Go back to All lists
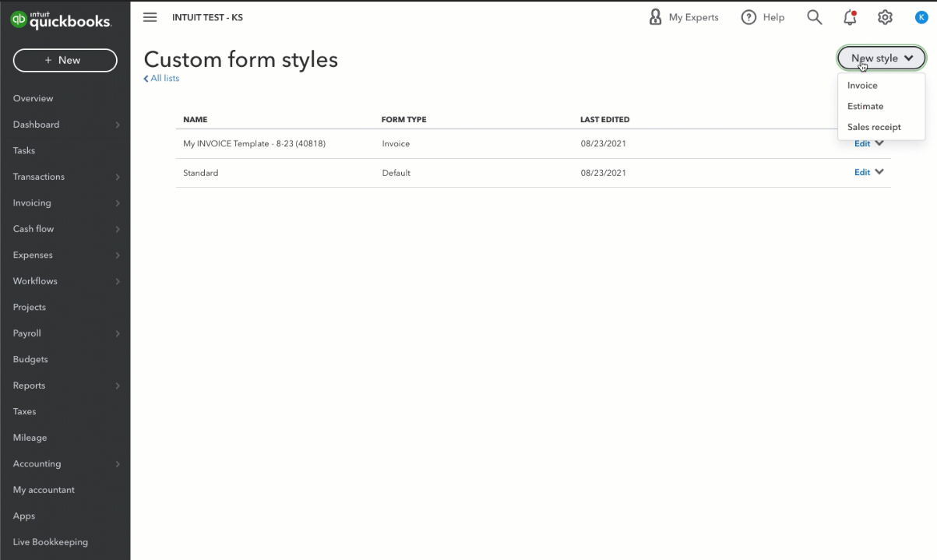 (161, 79)
